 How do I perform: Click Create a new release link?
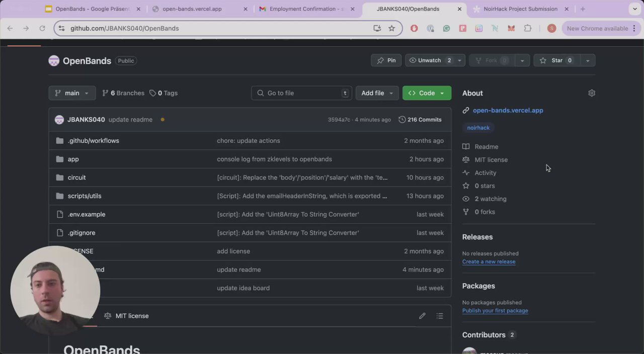[489, 261]
